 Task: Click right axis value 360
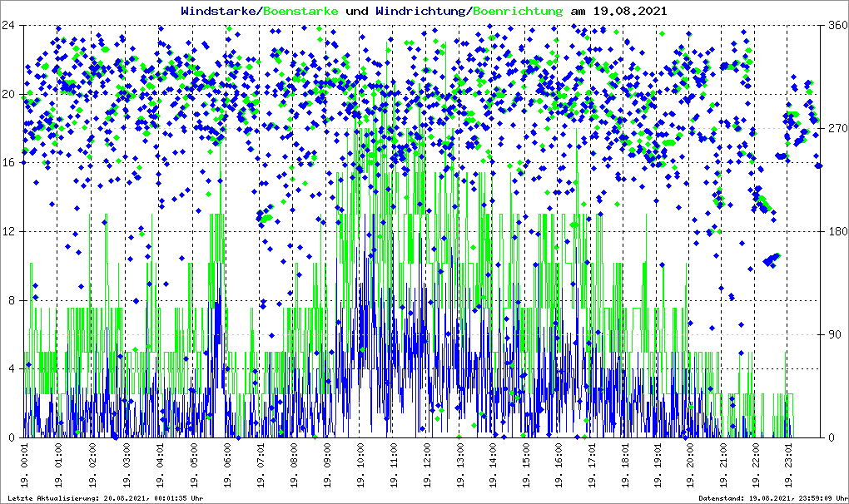coord(837,26)
